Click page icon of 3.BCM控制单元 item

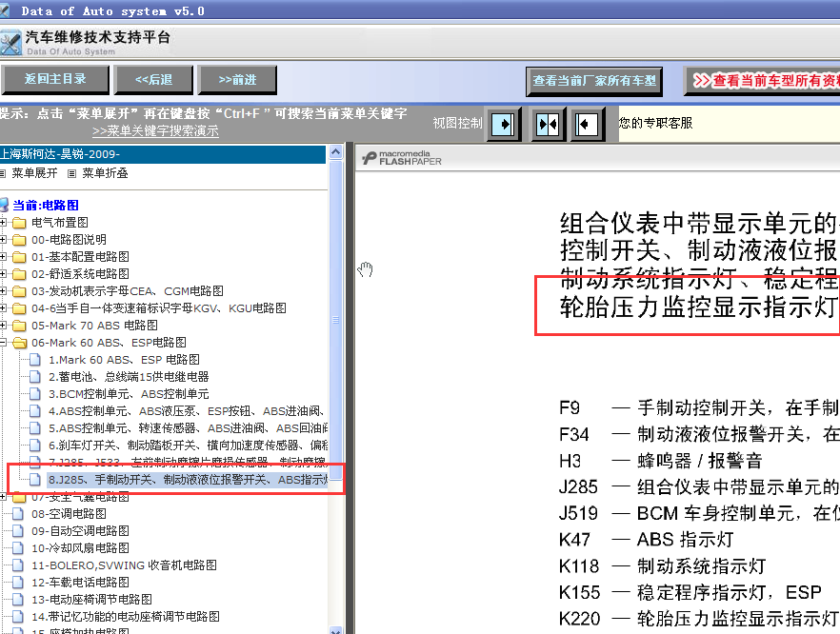35,393
